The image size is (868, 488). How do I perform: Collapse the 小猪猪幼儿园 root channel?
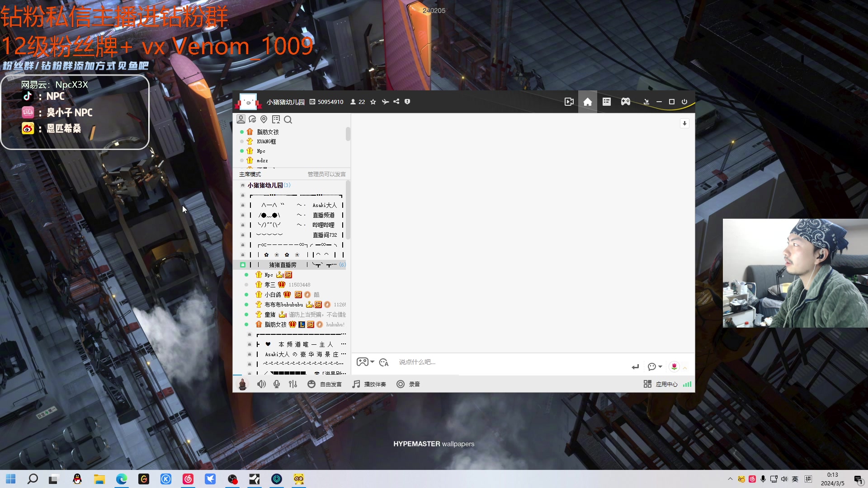tap(243, 185)
